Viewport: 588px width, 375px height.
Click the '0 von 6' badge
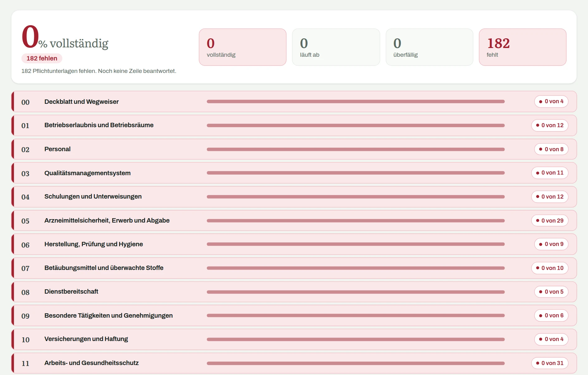point(551,316)
